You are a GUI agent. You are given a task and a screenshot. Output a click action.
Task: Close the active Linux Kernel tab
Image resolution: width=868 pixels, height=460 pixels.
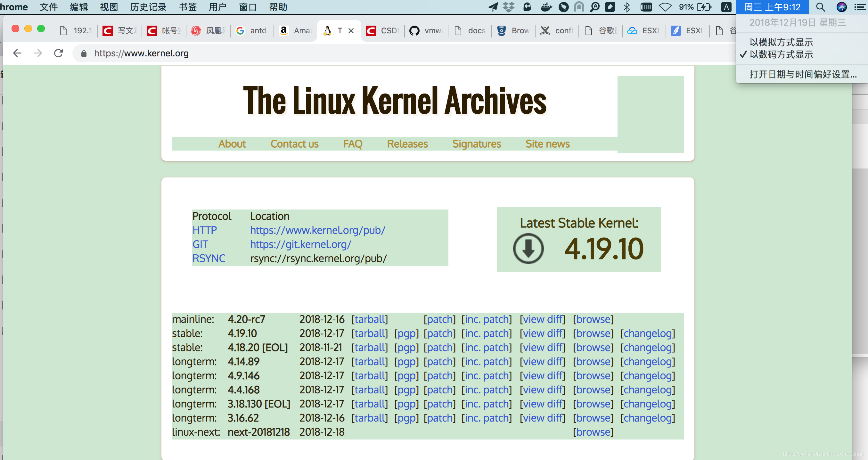point(351,31)
